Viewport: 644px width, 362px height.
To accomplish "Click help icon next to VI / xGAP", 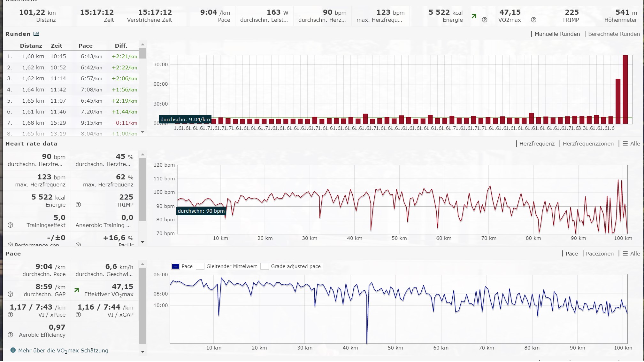I will pyautogui.click(x=78, y=315).
